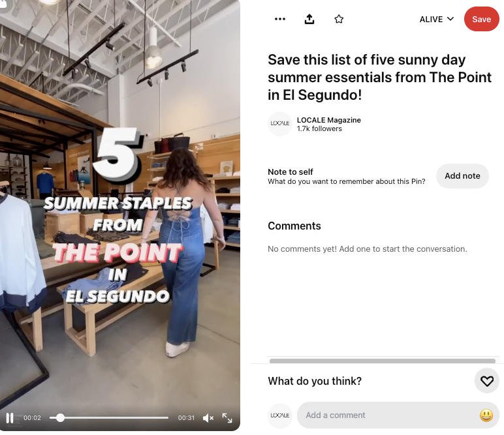Click the star favorite icon
The image size is (504, 435).
[x=339, y=20]
